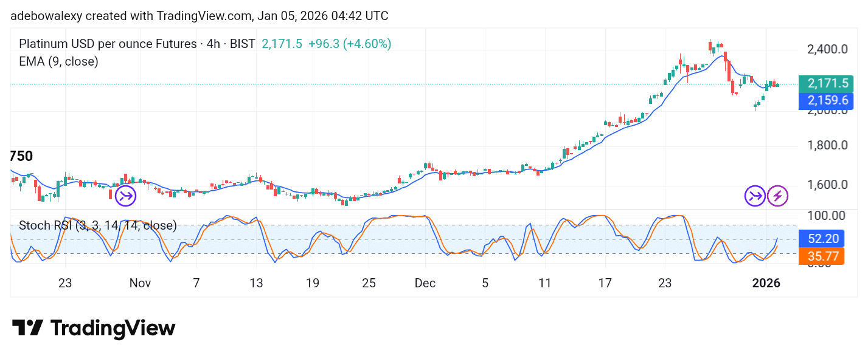The image size is (868, 359).
Task: Open the BIST exchange label in the title
Action: (243, 44)
